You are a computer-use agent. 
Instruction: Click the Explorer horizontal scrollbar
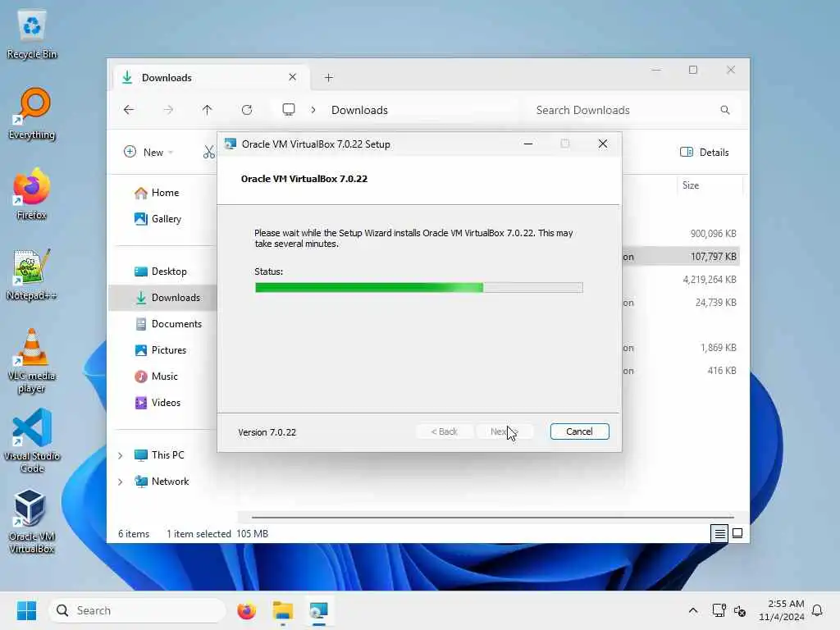coord(493,518)
